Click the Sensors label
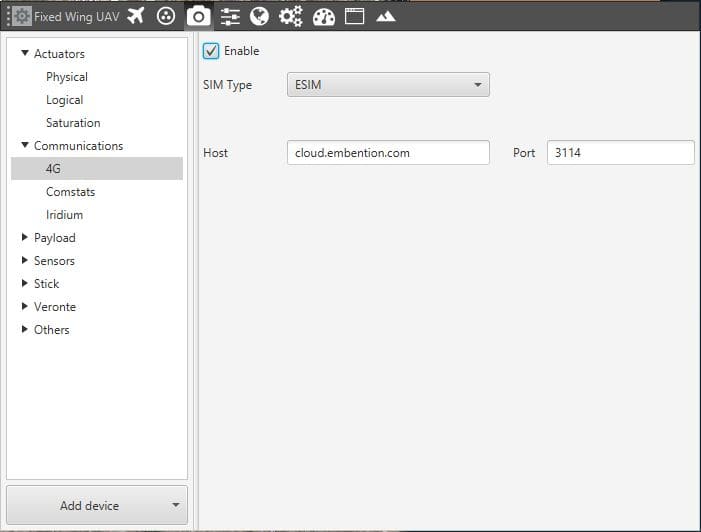The width and height of the screenshot is (701, 532). [x=54, y=261]
